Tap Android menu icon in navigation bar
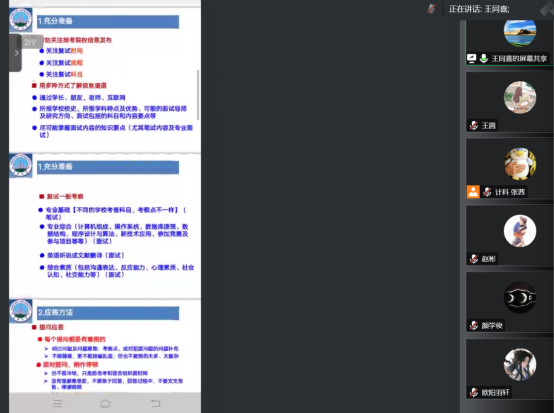Image resolution: width=554 pixels, height=413 pixels. click(x=57, y=403)
